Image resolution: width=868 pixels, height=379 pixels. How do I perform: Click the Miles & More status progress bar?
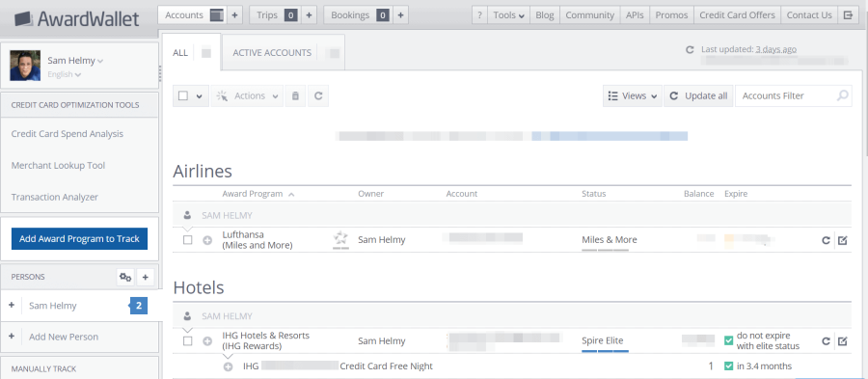[605, 250]
